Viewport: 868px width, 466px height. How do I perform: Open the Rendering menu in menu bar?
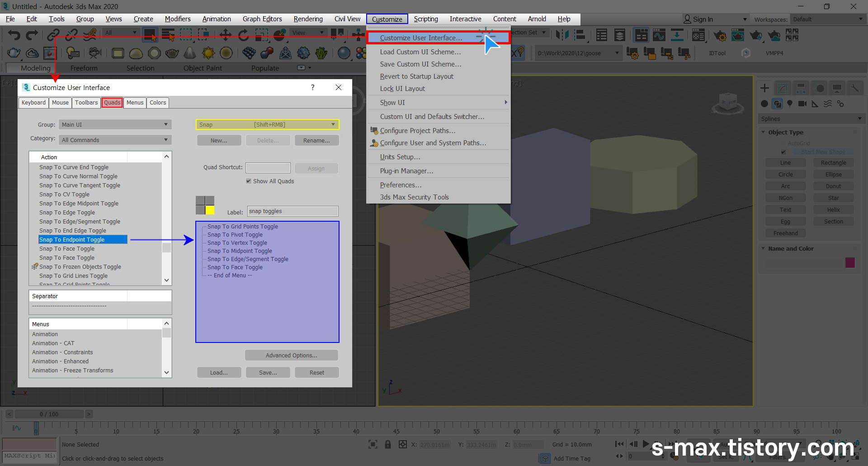[308, 19]
